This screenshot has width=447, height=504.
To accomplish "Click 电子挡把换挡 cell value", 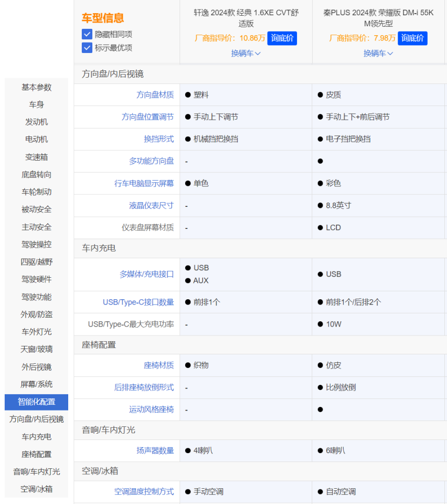I will coord(348,139).
